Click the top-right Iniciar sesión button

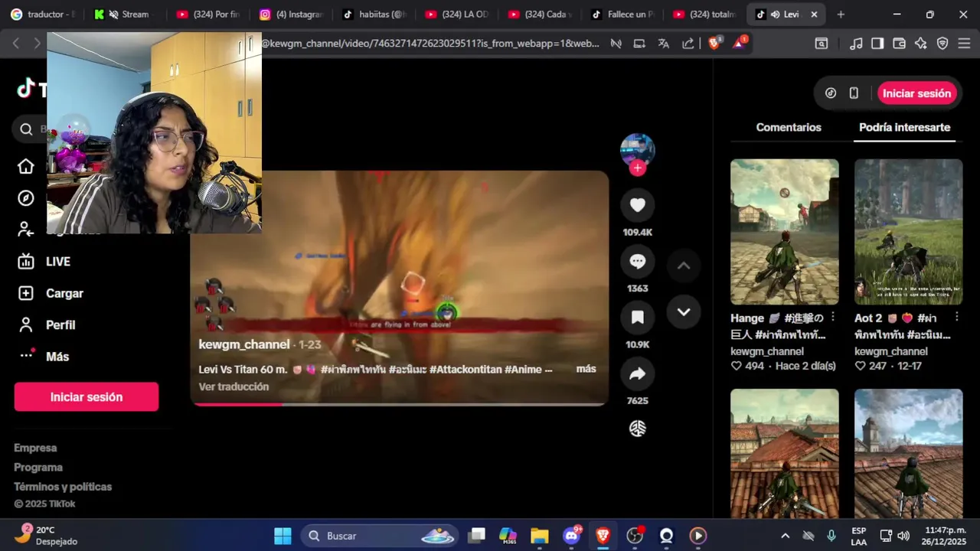916,93
